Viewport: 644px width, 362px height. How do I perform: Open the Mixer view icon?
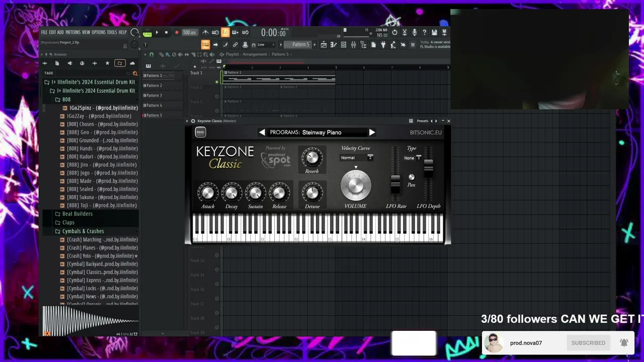point(353,45)
